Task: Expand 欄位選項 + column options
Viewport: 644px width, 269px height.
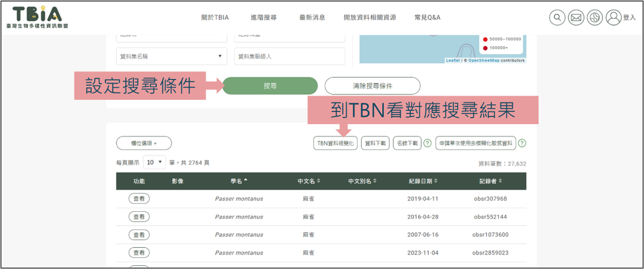Action: [x=144, y=143]
